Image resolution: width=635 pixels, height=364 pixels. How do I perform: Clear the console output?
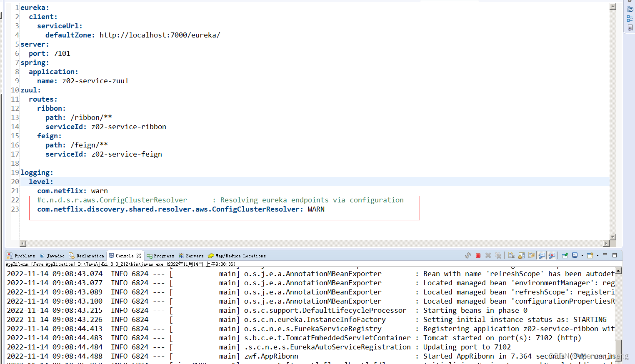point(511,255)
